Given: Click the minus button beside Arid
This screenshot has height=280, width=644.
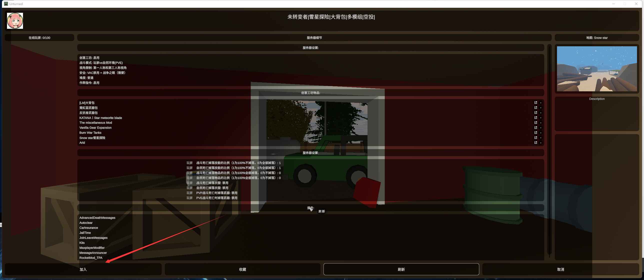Looking at the screenshot, I should [540, 143].
